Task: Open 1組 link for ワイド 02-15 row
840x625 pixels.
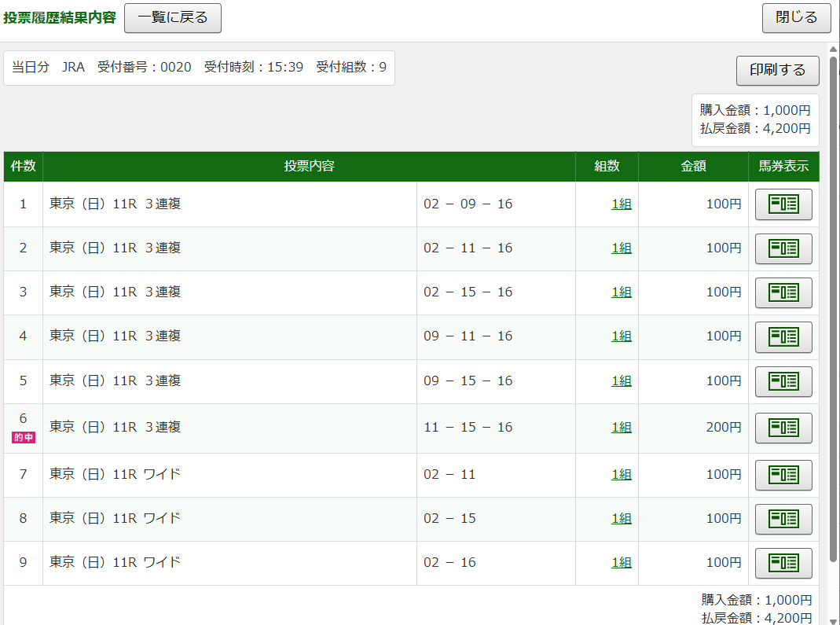Action: 622,518
